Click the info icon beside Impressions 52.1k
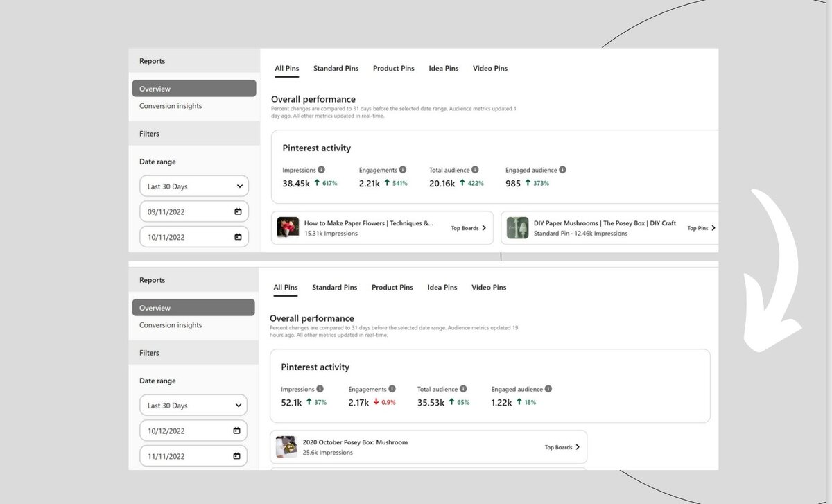The height and width of the screenshot is (504, 832). coord(320,389)
